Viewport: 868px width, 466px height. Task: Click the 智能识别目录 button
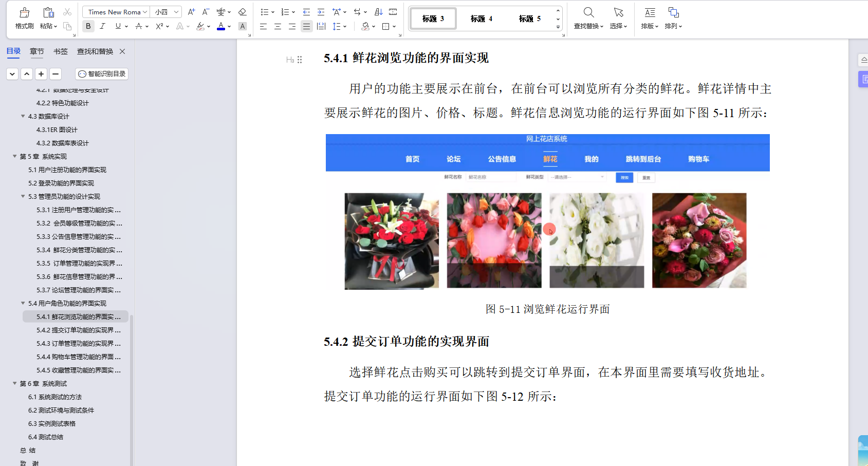click(x=101, y=74)
